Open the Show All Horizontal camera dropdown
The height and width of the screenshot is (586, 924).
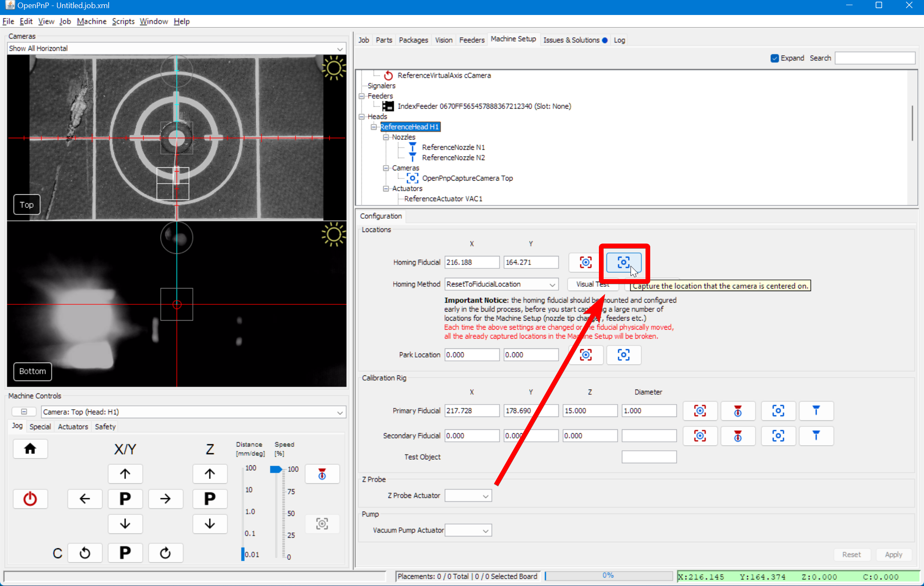click(x=339, y=48)
